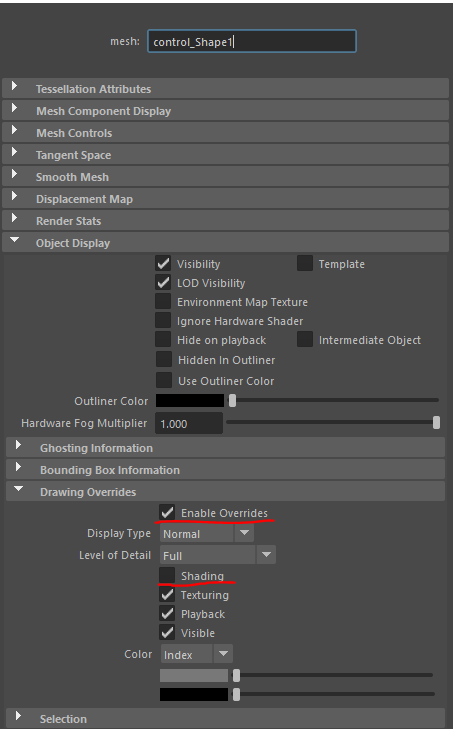Expand Ghosting Information section
The width and height of the screenshot is (453, 729).
225,447
